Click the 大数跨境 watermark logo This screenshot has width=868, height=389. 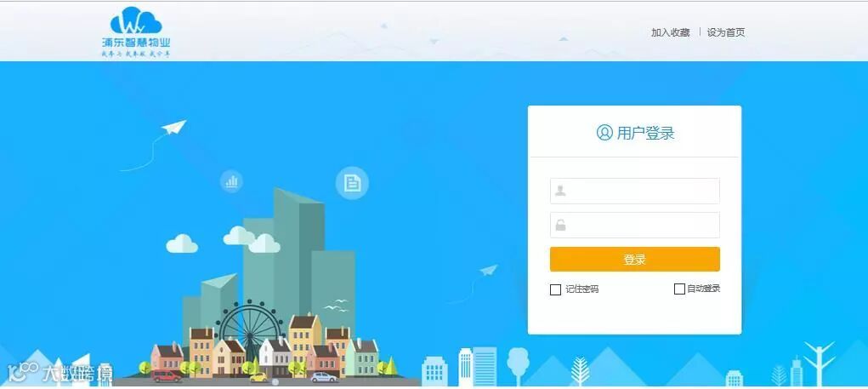[60, 371]
